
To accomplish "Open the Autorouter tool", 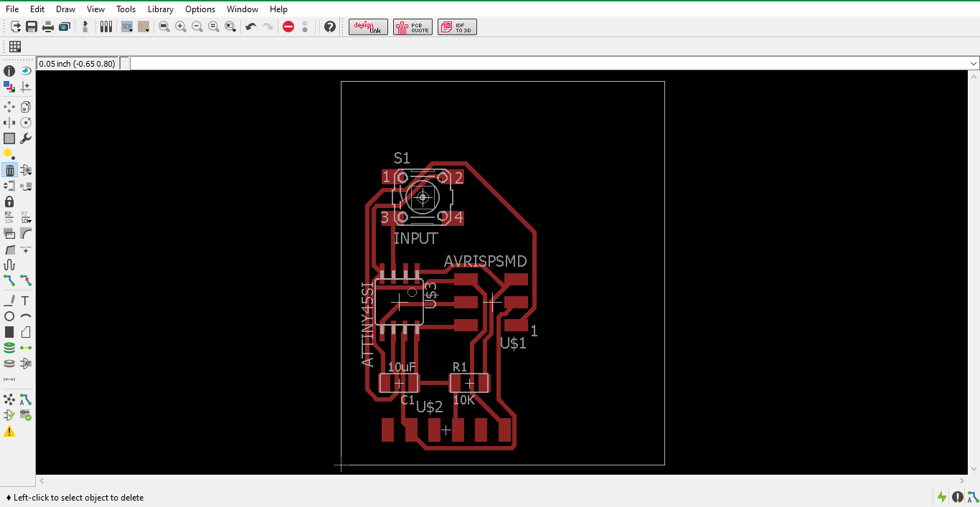I will tap(26, 399).
